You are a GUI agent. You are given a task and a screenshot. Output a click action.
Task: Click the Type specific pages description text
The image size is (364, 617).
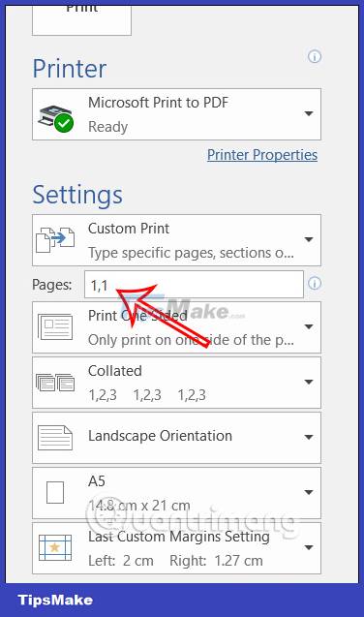pyautogui.click(x=191, y=253)
